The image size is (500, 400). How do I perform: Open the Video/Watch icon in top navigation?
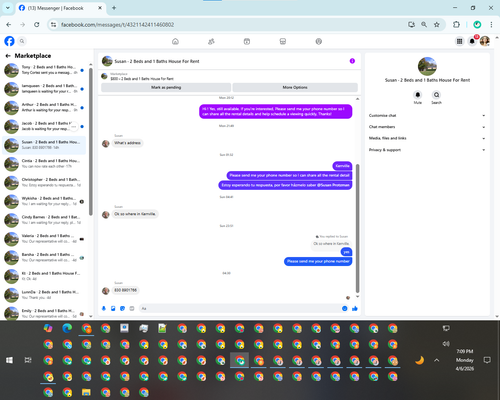pos(247,41)
